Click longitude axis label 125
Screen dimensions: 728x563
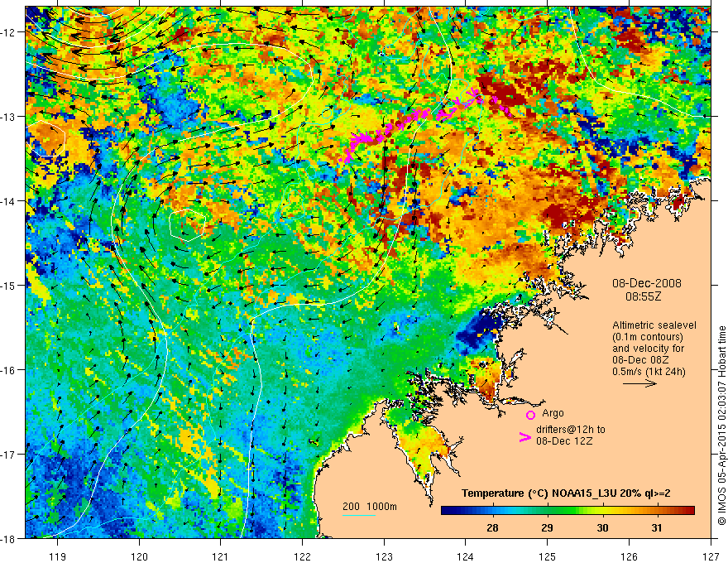[x=548, y=556]
